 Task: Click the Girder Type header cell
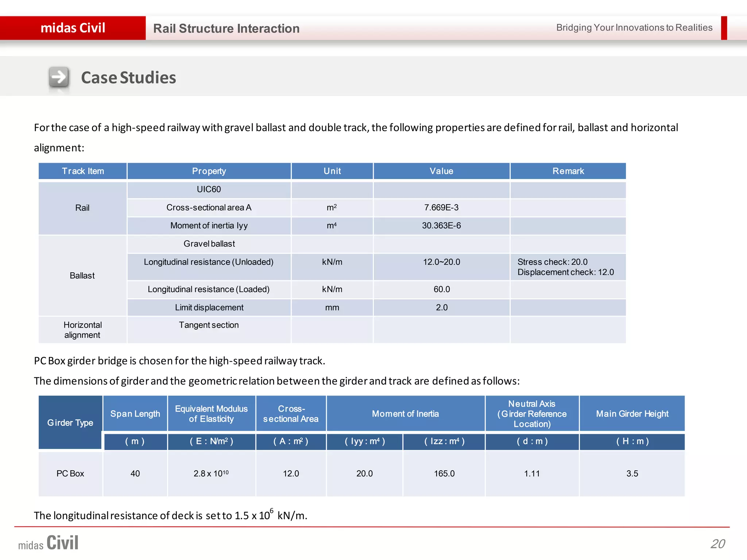(70, 423)
